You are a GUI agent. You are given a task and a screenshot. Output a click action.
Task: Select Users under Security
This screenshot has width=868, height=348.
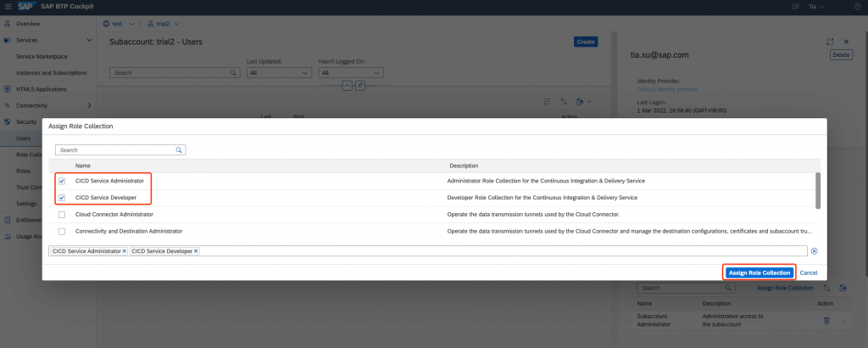pyautogui.click(x=23, y=138)
